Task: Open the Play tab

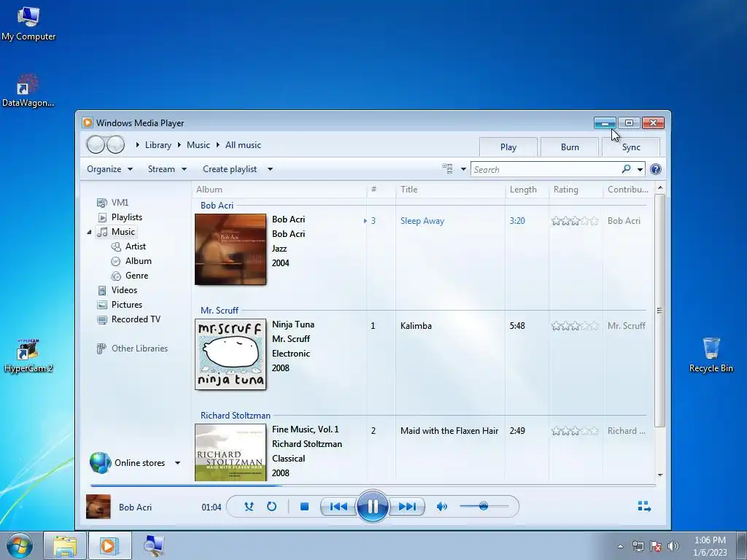Action: tap(508, 147)
